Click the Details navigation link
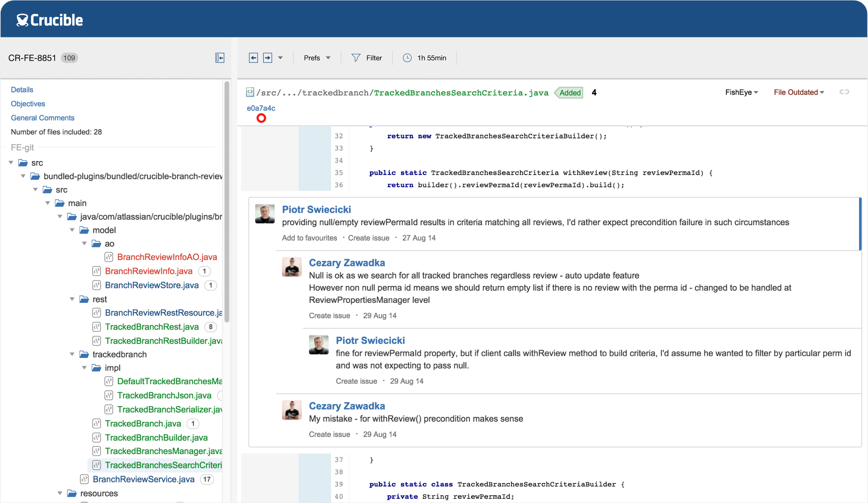868x503 pixels. (x=21, y=89)
